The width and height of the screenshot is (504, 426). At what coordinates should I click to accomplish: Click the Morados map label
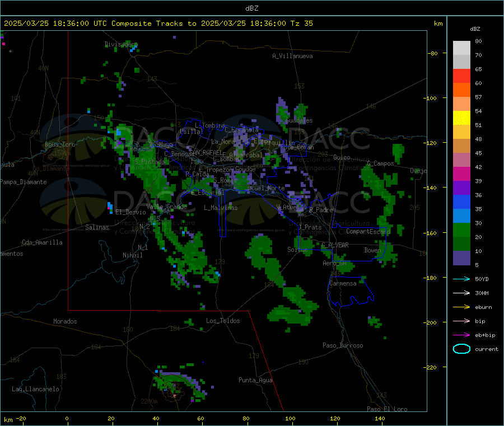click(65, 321)
